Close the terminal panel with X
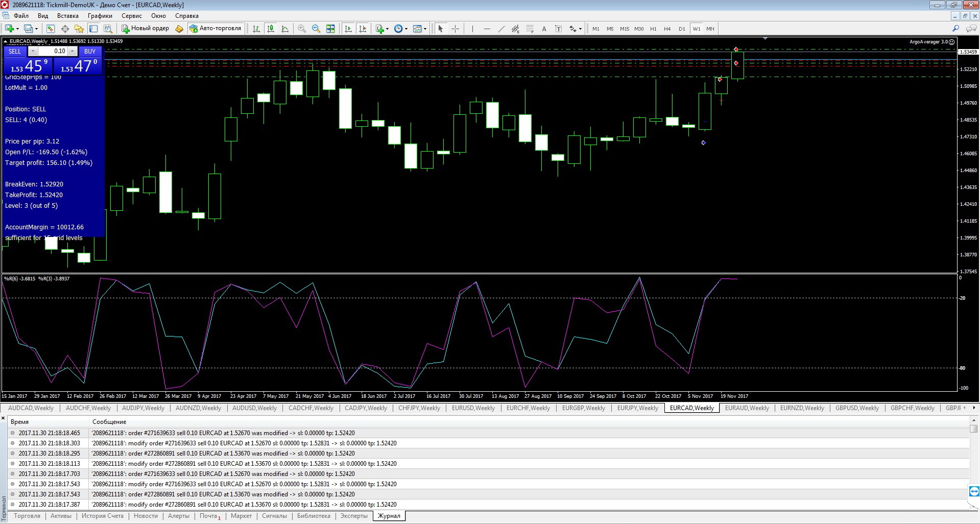 click(3, 418)
